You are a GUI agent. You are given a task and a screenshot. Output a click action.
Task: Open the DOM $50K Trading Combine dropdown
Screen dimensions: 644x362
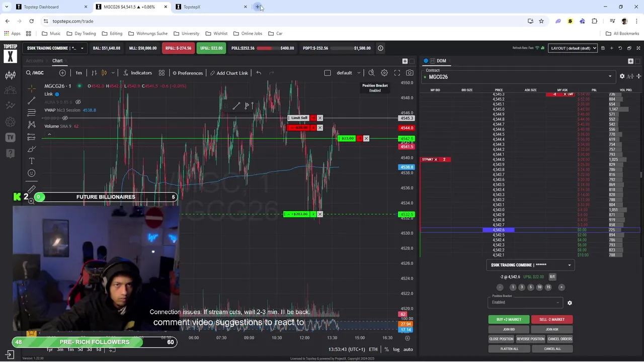pos(530,265)
